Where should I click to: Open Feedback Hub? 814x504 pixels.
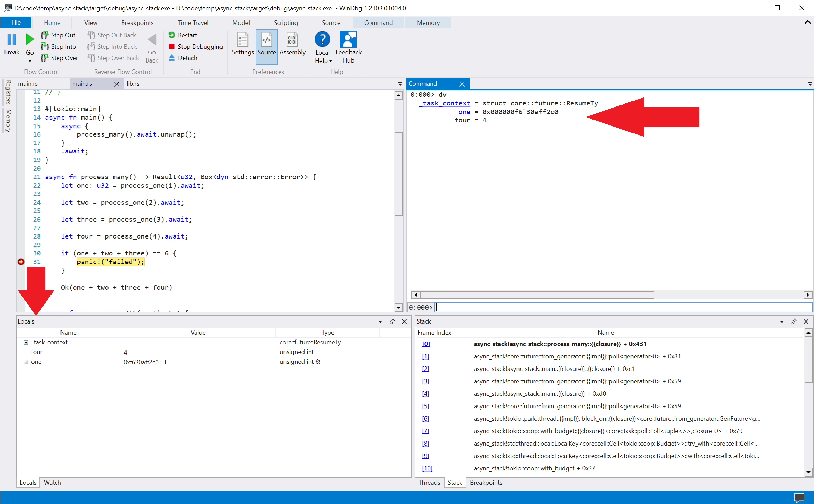pos(348,48)
